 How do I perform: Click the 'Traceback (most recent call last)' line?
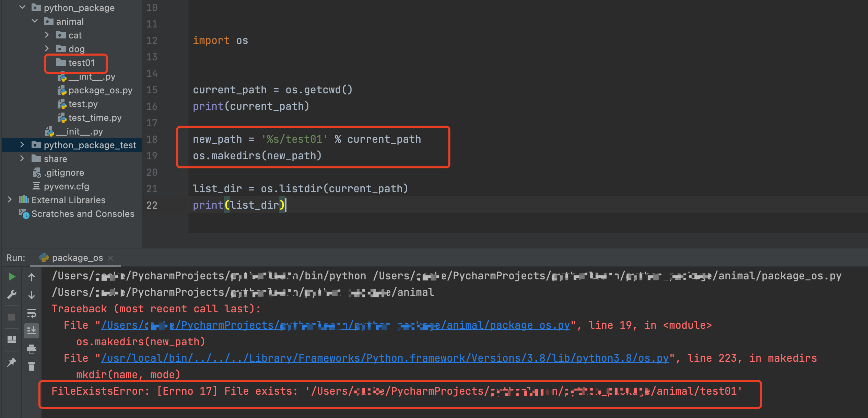point(156,309)
